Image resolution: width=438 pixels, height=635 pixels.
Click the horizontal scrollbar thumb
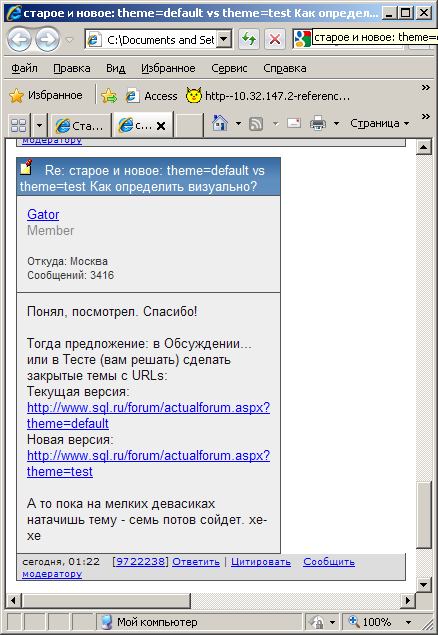(x=105, y=600)
